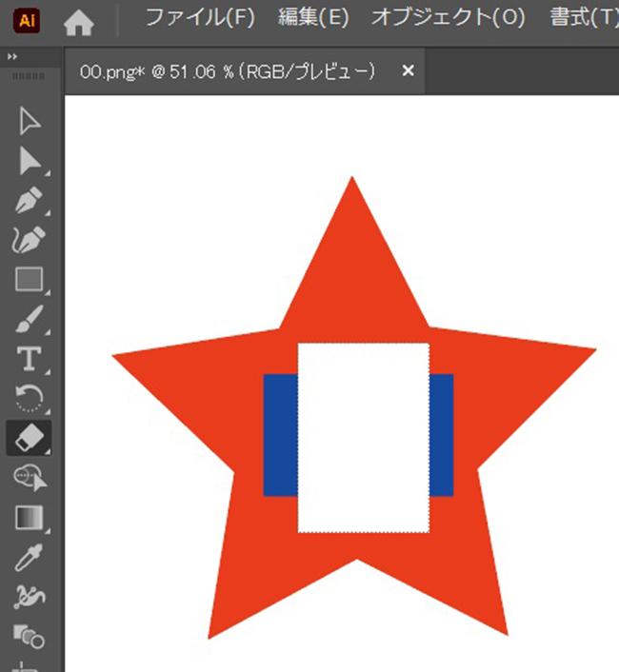The image size is (619, 672).
Task: Select the Rectangle tool
Action: pyautogui.click(x=30, y=279)
